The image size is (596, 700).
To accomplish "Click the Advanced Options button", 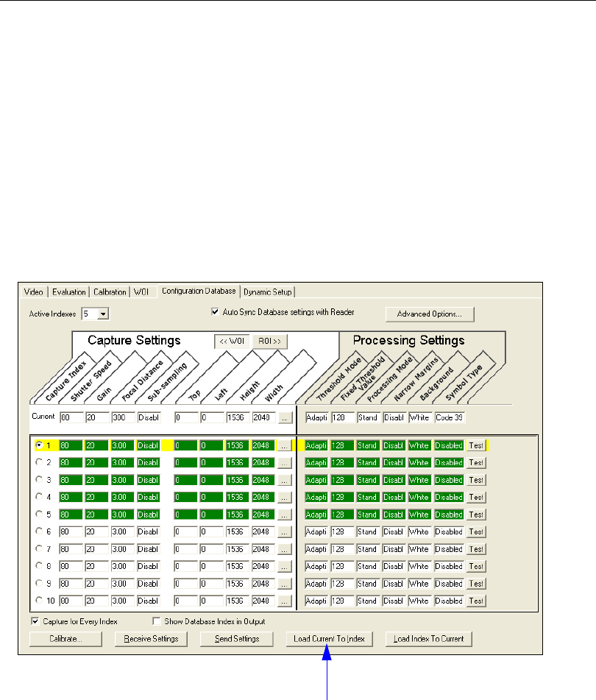I will (430, 314).
